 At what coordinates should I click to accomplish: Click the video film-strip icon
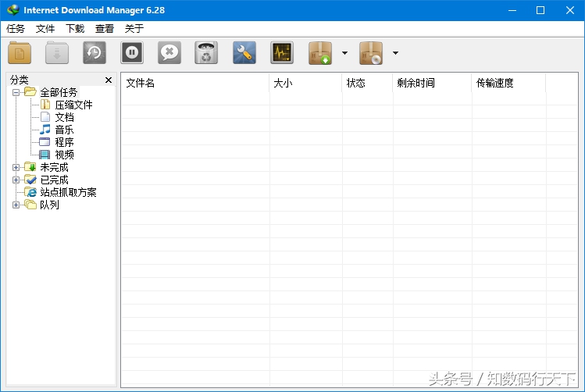point(45,155)
